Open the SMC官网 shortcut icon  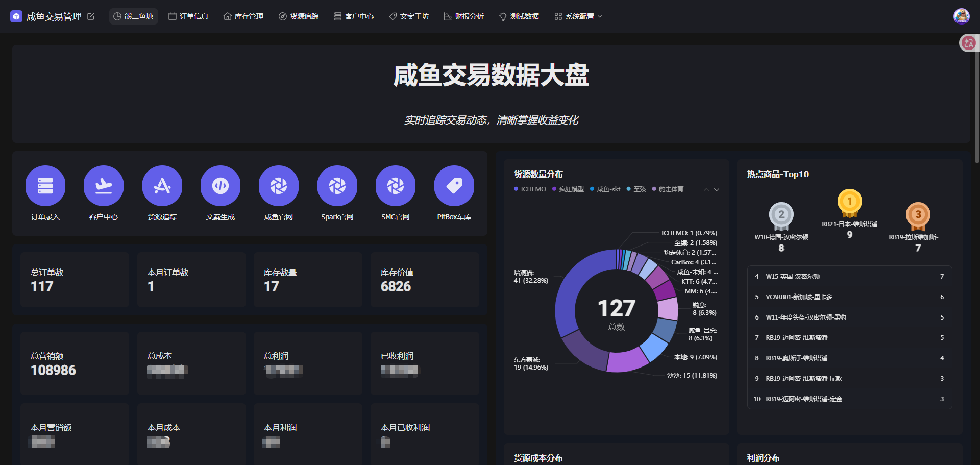(x=396, y=186)
